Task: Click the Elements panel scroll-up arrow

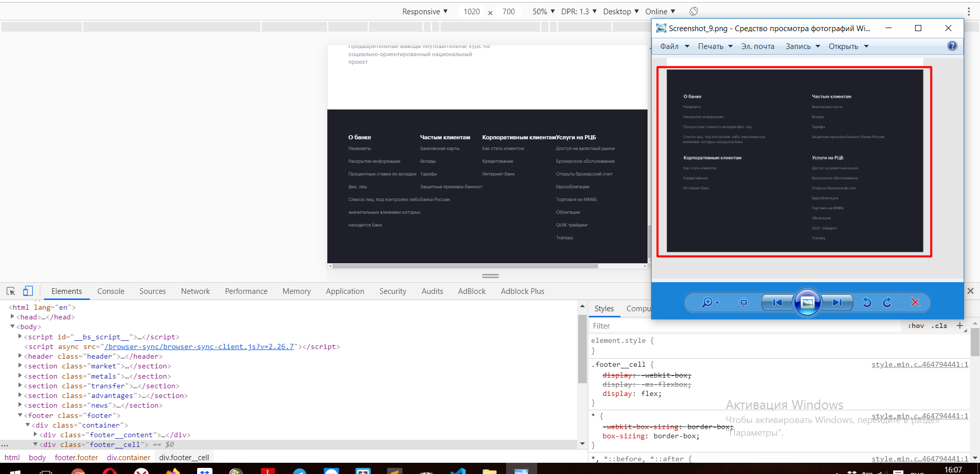Action: coord(582,306)
